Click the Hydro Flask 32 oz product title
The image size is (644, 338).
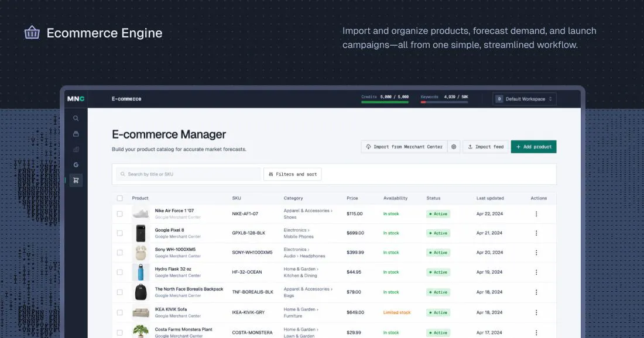pyautogui.click(x=173, y=269)
